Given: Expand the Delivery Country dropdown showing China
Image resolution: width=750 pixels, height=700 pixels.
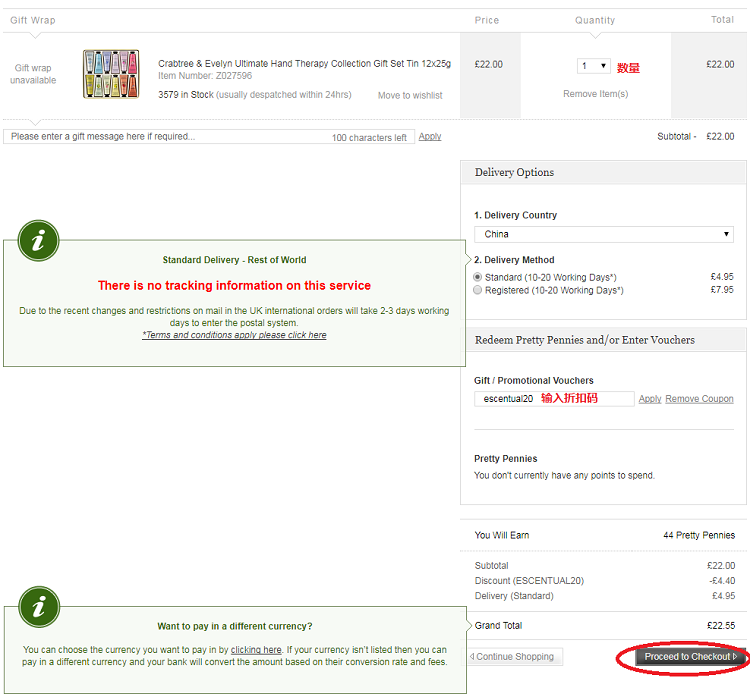Looking at the screenshot, I should 603,234.
